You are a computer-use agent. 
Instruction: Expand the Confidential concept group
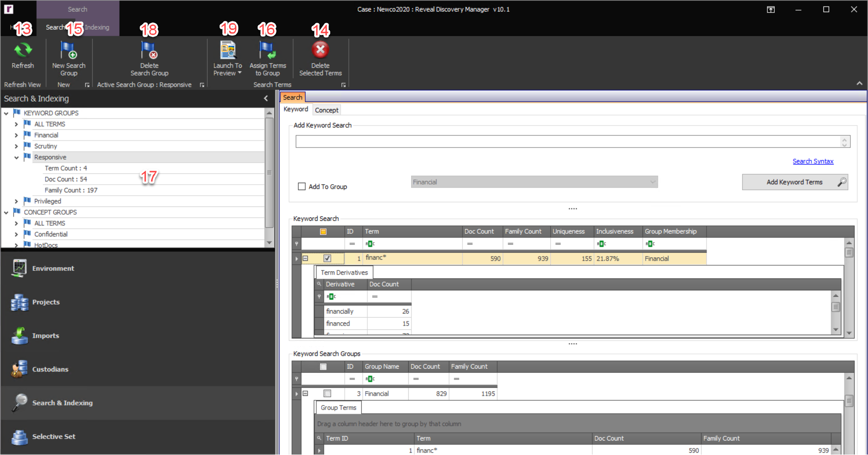pos(16,234)
